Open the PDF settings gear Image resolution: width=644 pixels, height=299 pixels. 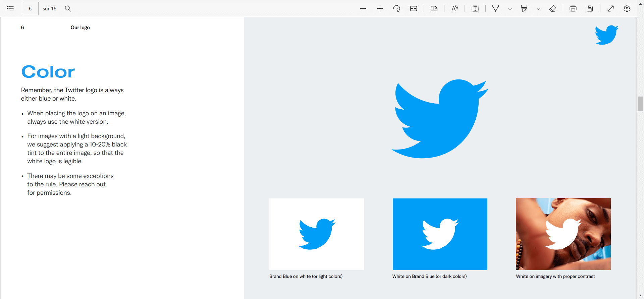coord(627,8)
